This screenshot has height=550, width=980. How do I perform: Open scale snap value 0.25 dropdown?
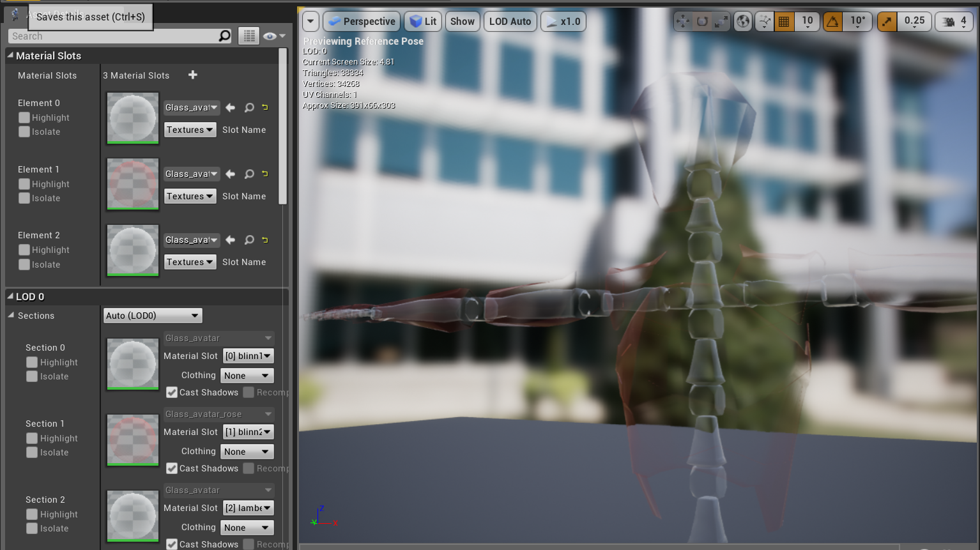[x=914, y=21]
